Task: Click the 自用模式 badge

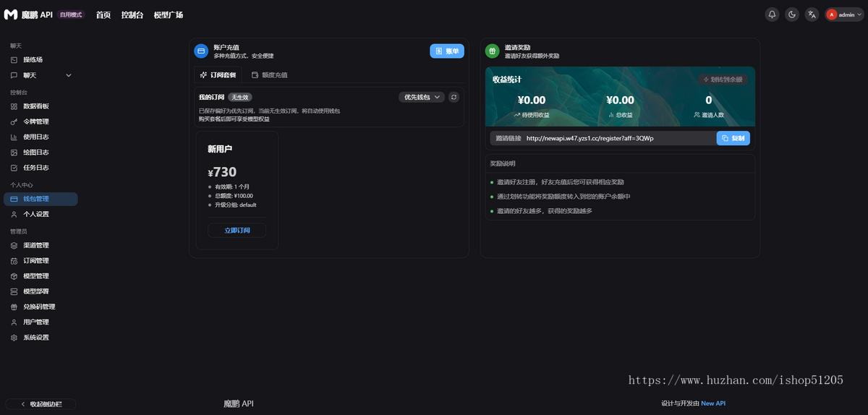Action: [71, 14]
